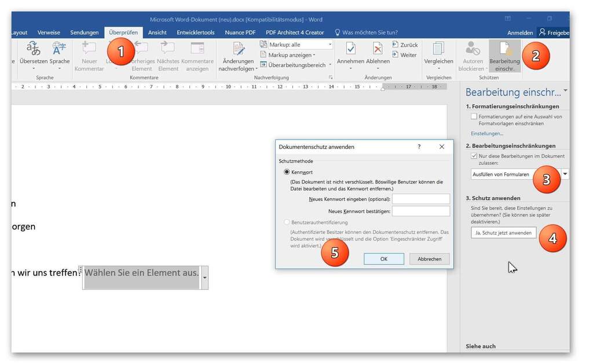
Task: Expand the 'Ausfüllen von Formularen' dropdown
Action: [x=565, y=174]
